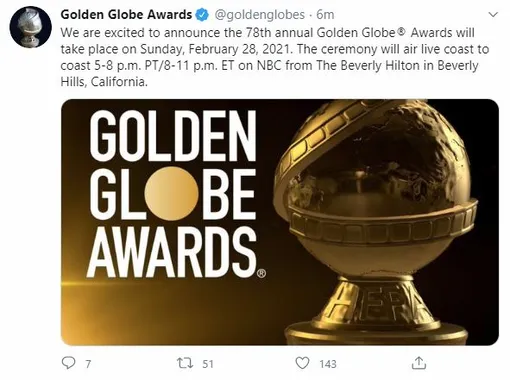This screenshot has width=510, height=380.
Task: Open the 6m timestamp permalink
Action: (325, 15)
